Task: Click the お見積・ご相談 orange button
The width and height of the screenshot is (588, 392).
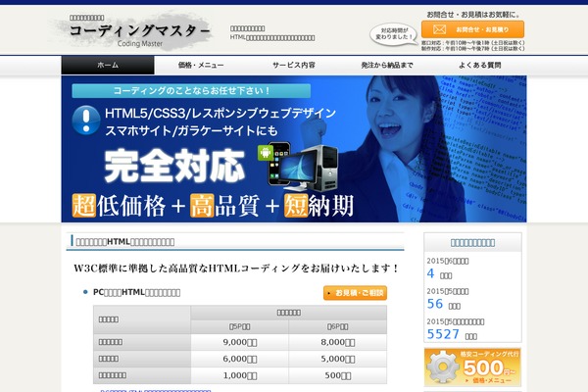Action: click(x=355, y=293)
